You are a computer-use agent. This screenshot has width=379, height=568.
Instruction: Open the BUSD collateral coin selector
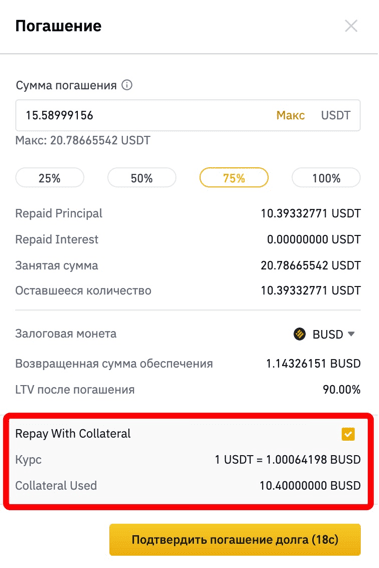tap(324, 334)
